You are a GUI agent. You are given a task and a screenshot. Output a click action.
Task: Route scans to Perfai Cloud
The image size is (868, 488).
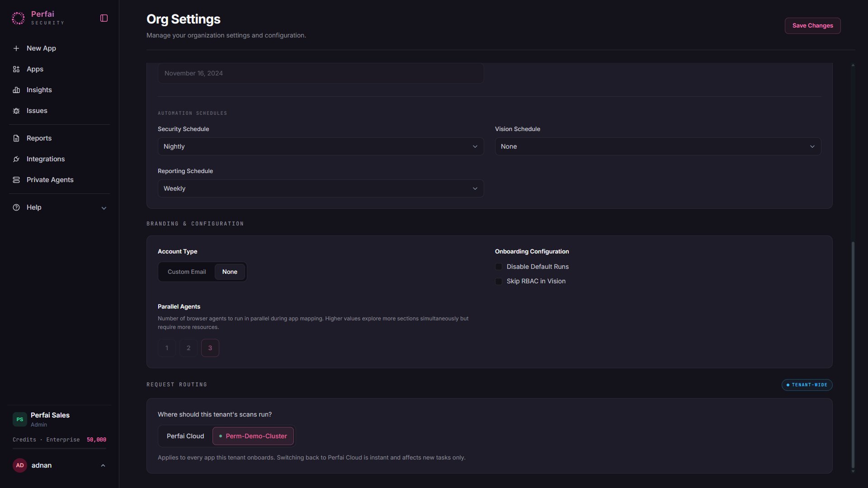185,436
